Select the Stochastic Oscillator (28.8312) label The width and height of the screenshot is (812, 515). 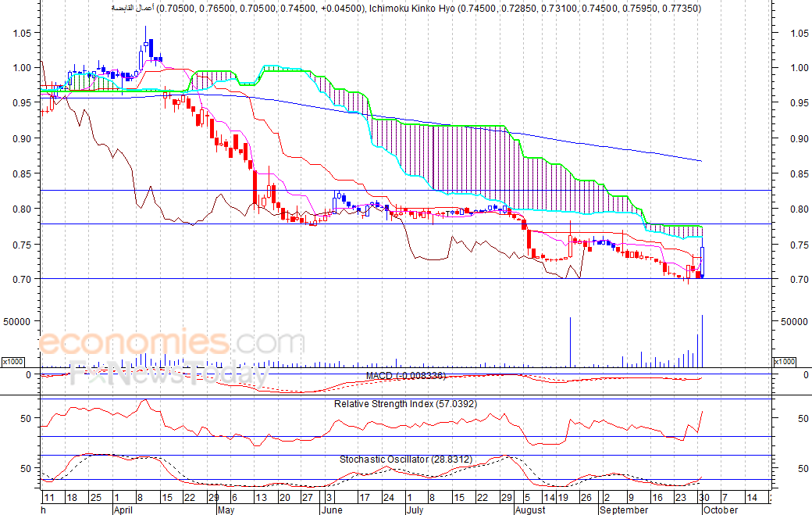tap(405, 459)
